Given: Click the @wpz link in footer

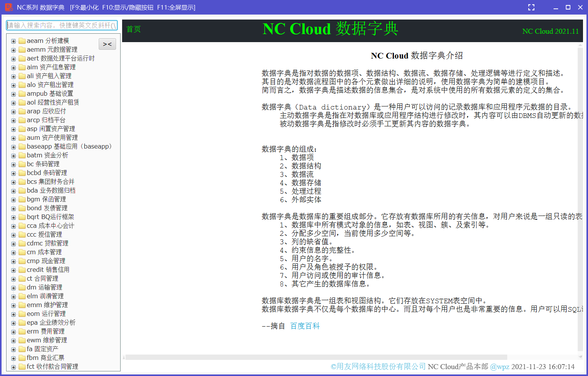Looking at the screenshot, I should (x=500, y=366).
